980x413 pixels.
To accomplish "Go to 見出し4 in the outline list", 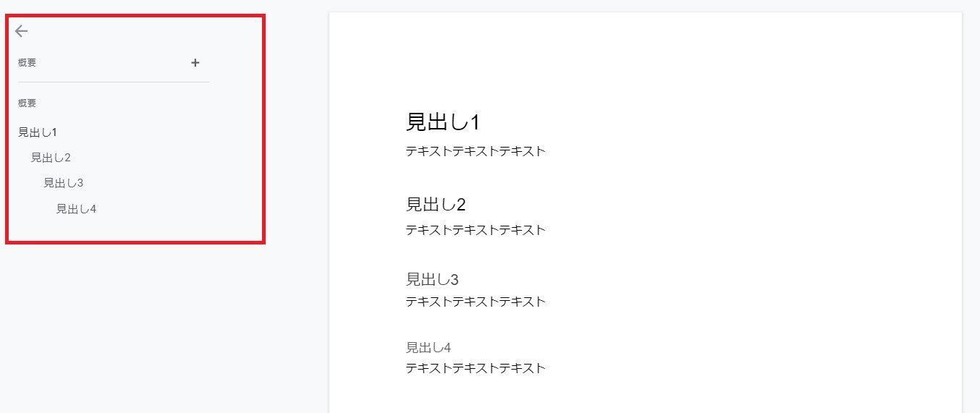I will point(76,209).
